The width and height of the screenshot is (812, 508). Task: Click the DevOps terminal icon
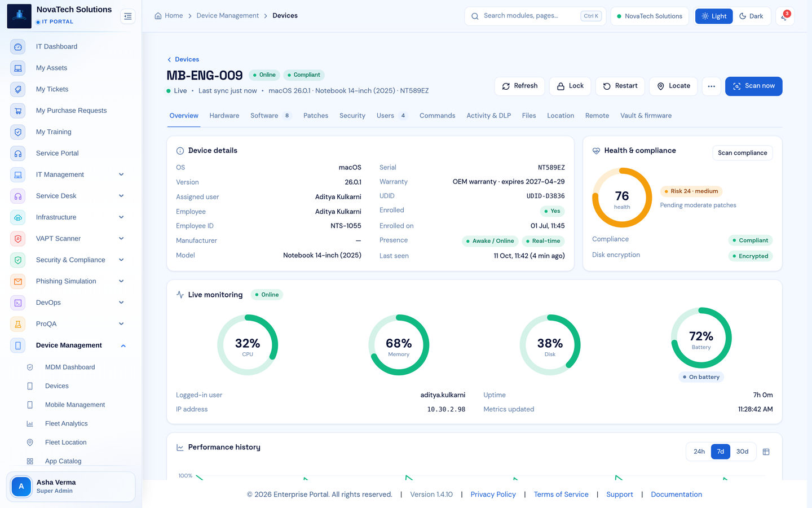[x=18, y=303]
